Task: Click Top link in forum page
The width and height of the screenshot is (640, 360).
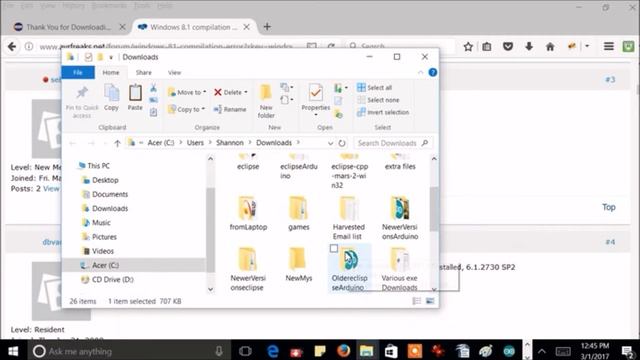Action: pos(609,207)
